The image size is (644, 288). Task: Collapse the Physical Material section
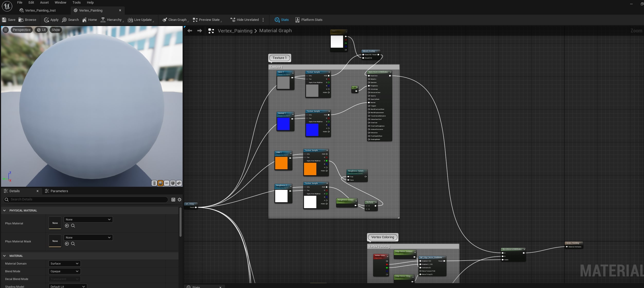4,210
